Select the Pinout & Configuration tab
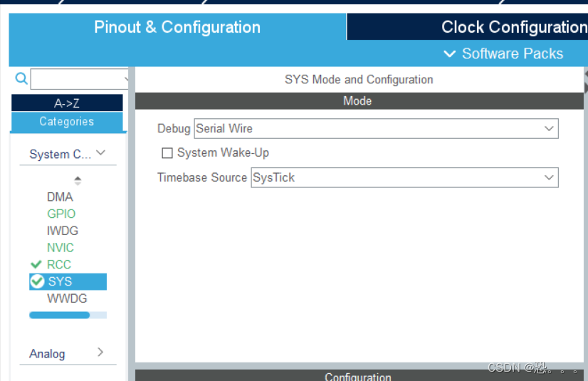 point(177,26)
